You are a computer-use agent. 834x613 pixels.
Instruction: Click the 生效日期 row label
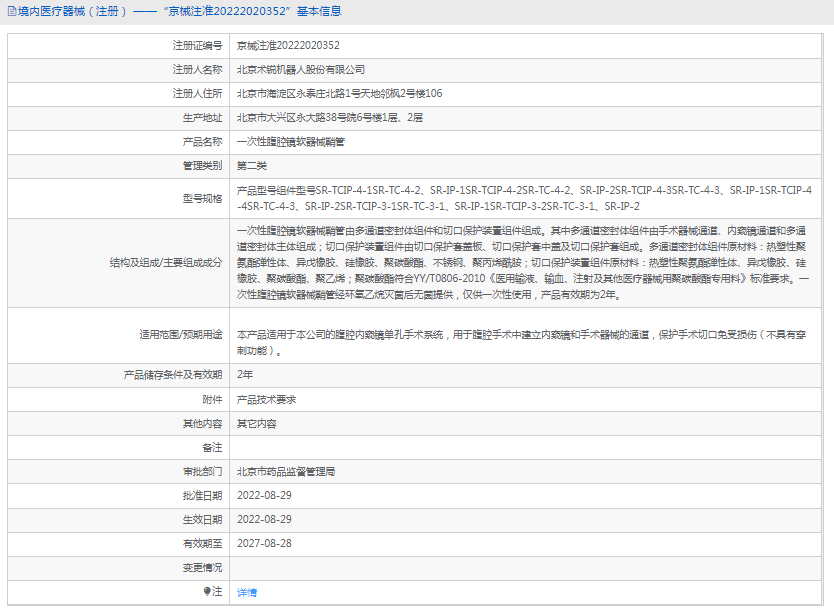203,520
